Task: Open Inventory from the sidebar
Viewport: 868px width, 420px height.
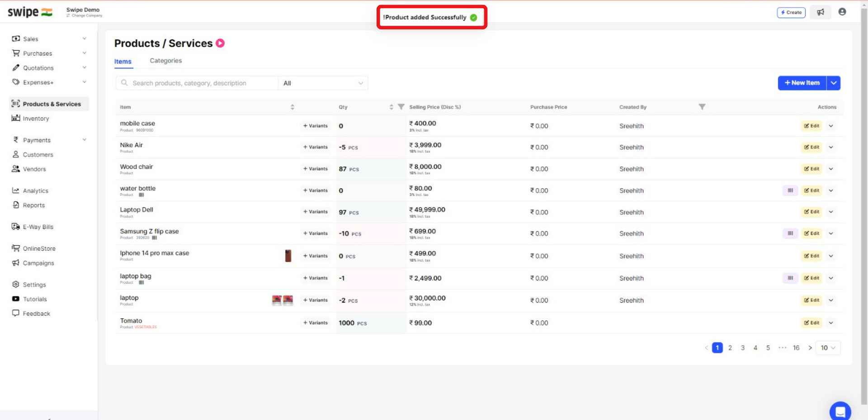Action: [36, 118]
